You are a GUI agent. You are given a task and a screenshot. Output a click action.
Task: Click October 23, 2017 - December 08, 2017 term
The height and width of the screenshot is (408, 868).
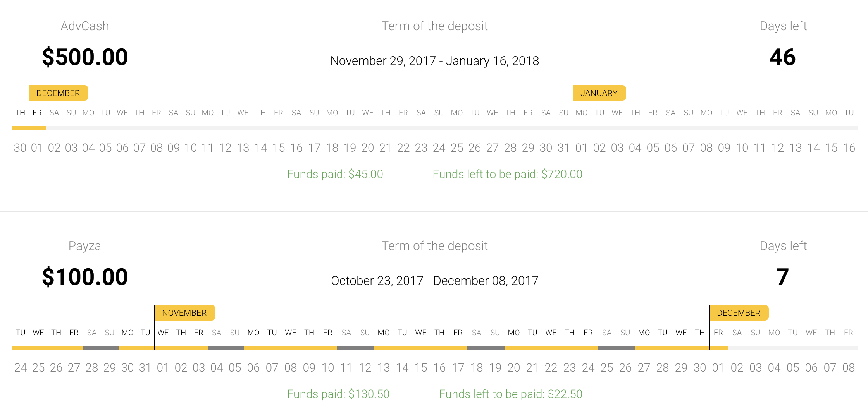pos(434,281)
